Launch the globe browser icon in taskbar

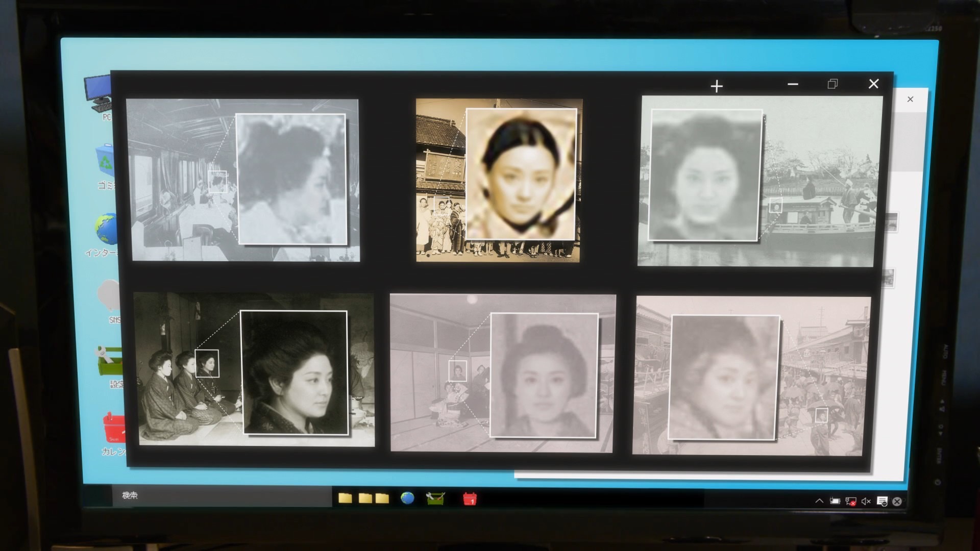(x=407, y=498)
